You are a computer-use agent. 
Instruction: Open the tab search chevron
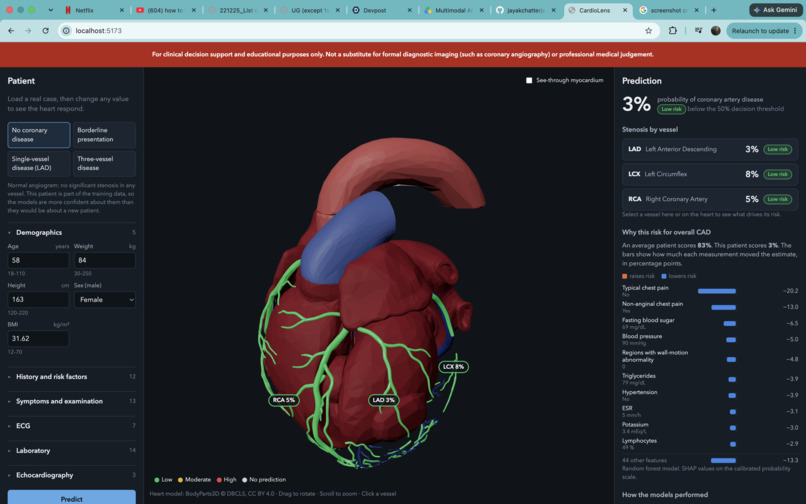tap(50, 10)
